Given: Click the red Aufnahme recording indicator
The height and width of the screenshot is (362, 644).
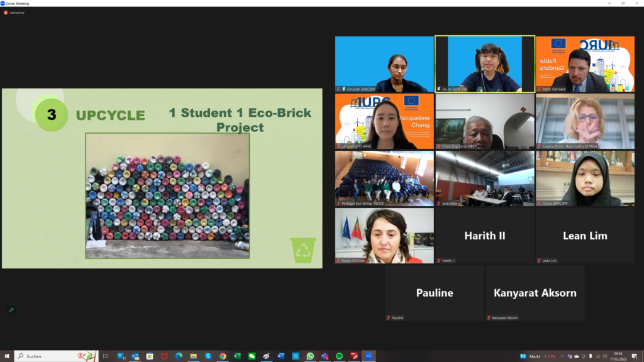Looking at the screenshot, I should 6,13.
